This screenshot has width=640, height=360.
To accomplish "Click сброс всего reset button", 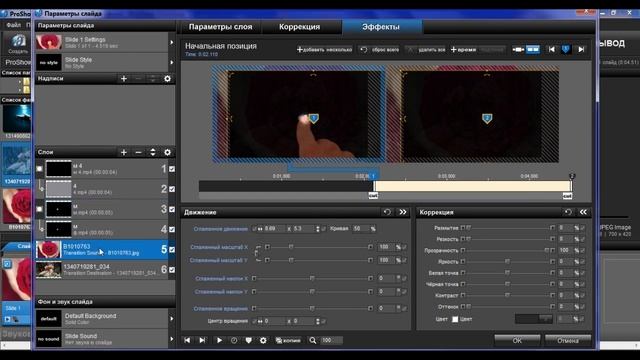I will (379, 49).
